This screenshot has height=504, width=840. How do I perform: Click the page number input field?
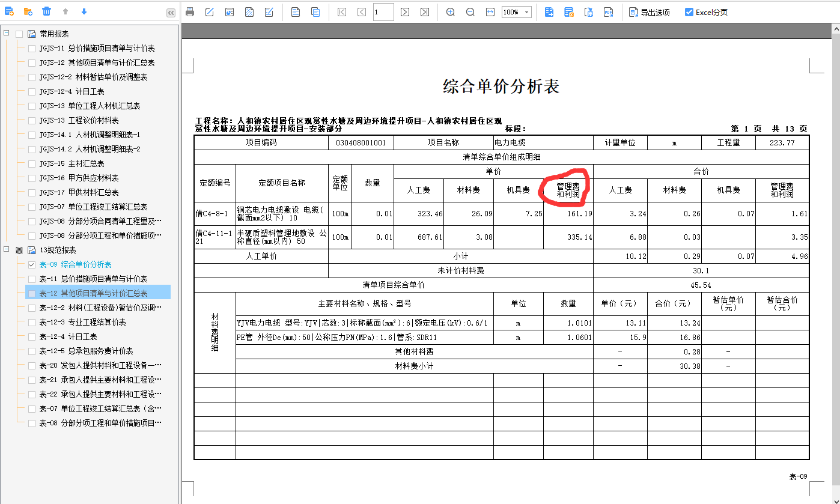tap(383, 12)
